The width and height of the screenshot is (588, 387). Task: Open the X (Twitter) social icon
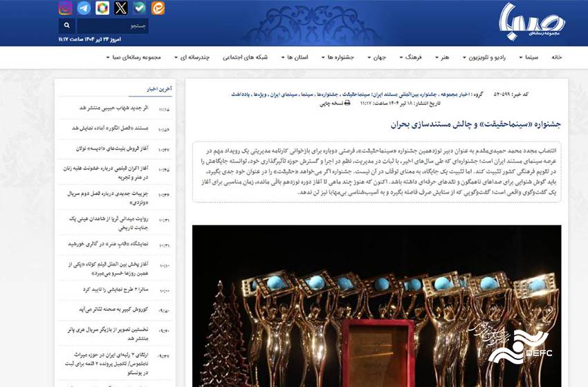121,8
